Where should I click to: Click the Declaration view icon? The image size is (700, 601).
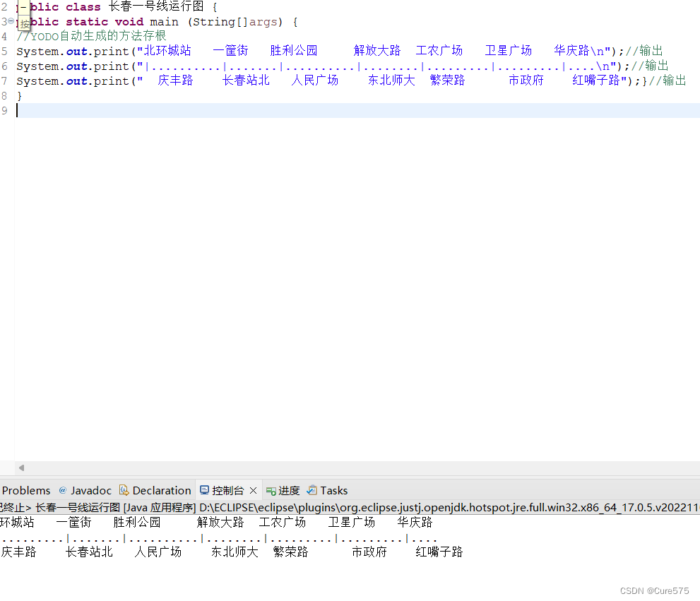(125, 490)
